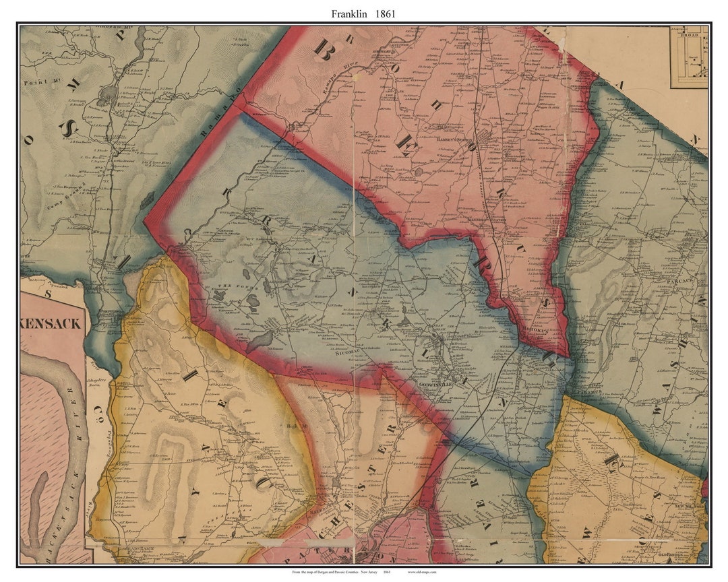Click the 'Franklin 1861' title above the map
The width and height of the screenshot is (728, 582).
click(363, 14)
